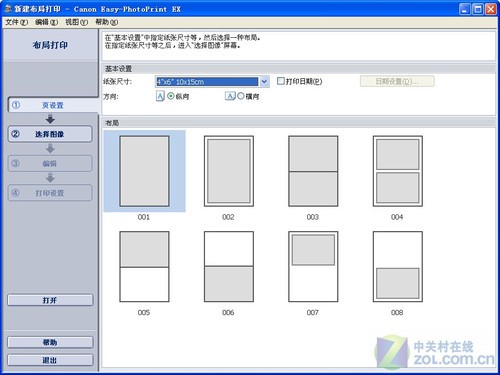This screenshot has height=375, width=500.
Task: Click the 纸张尺寸 label
Action: [118, 81]
